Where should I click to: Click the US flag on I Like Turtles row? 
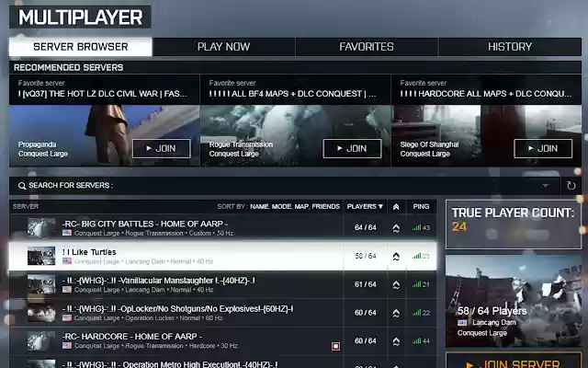pyautogui.click(x=67, y=261)
